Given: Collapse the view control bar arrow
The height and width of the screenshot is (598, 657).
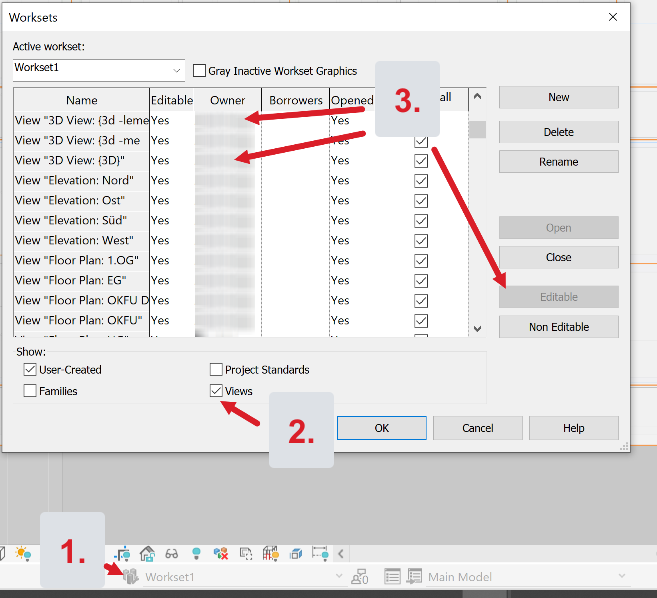Looking at the screenshot, I should pyautogui.click(x=341, y=554).
